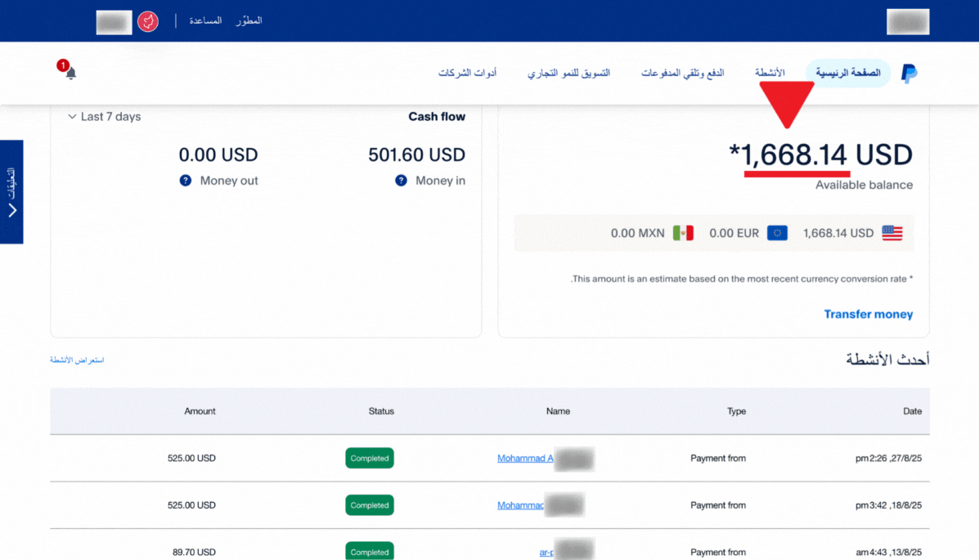979x560 pixels.
Task: Open payer name in 27/8/25 transaction
Action: coord(525,459)
